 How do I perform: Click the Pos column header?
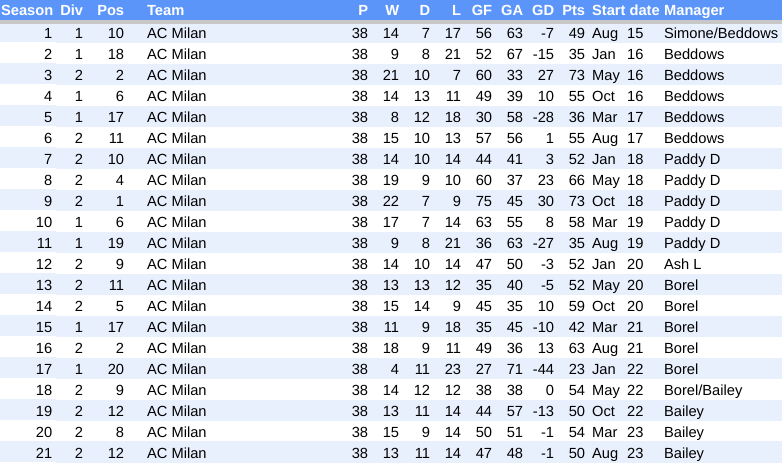tap(111, 10)
